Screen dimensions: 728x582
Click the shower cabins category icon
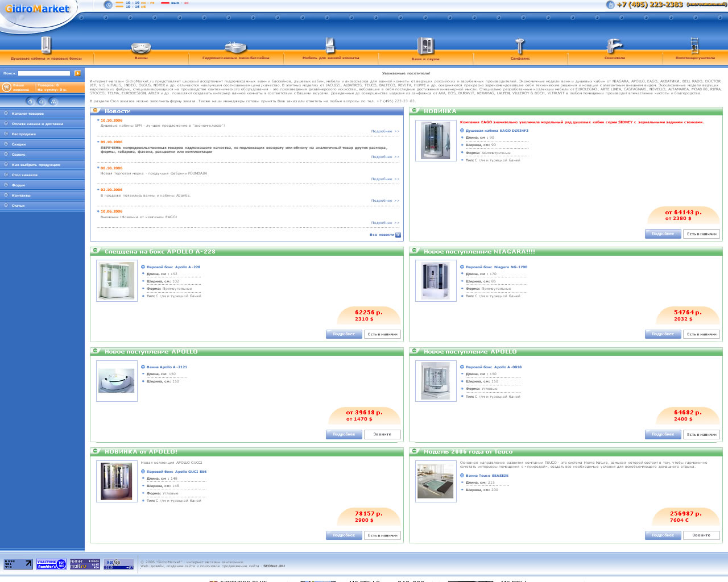point(46,45)
